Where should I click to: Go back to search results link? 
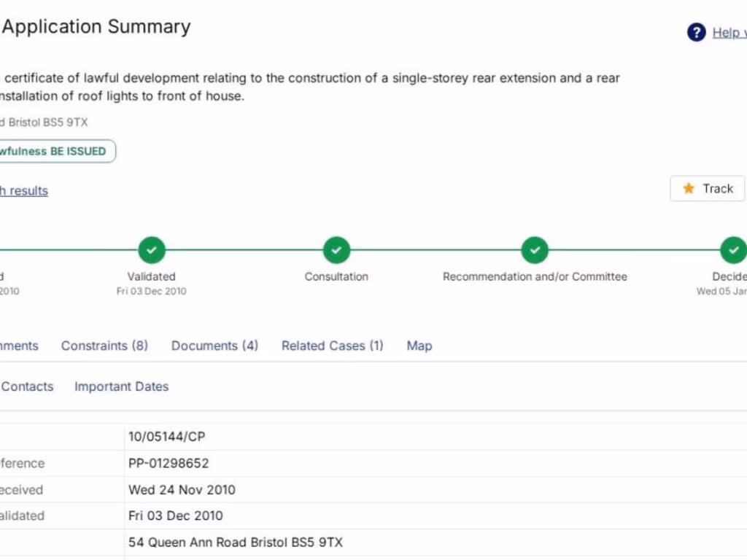pos(23,191)
